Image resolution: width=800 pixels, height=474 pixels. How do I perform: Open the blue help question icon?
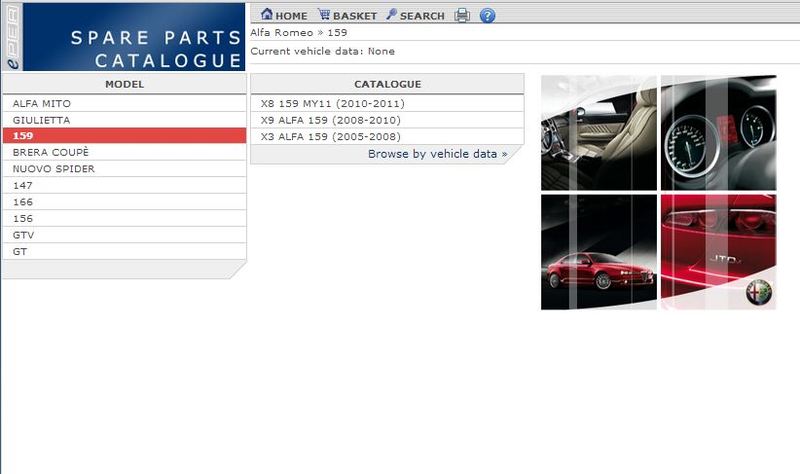click(x=488, y=15)
